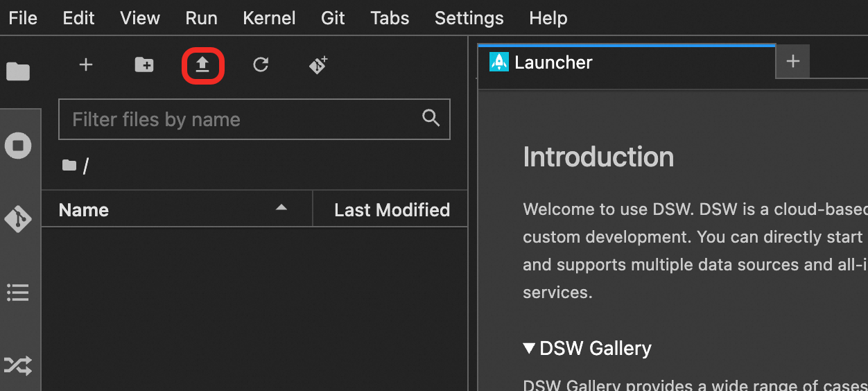Open the Kernel menu
Image resolution: width=868 pixels, height=391 pixels.
[269, 18]
